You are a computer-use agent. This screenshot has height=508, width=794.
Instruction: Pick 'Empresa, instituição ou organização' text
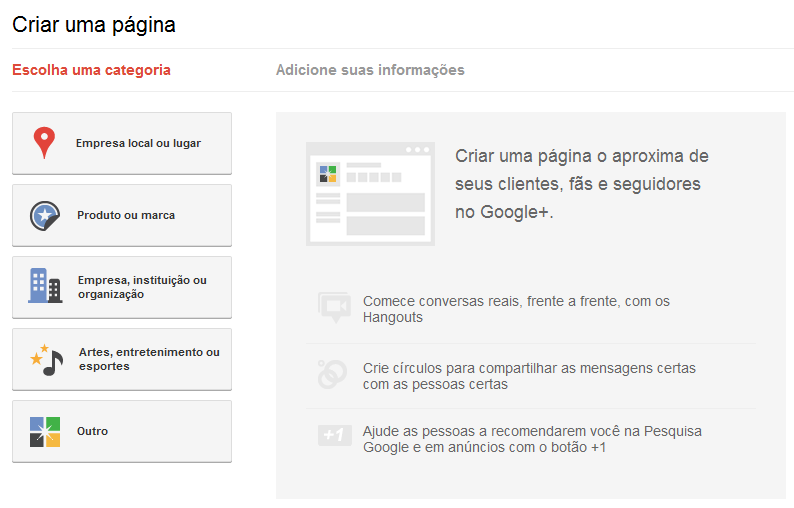click(x=142, y=287)
